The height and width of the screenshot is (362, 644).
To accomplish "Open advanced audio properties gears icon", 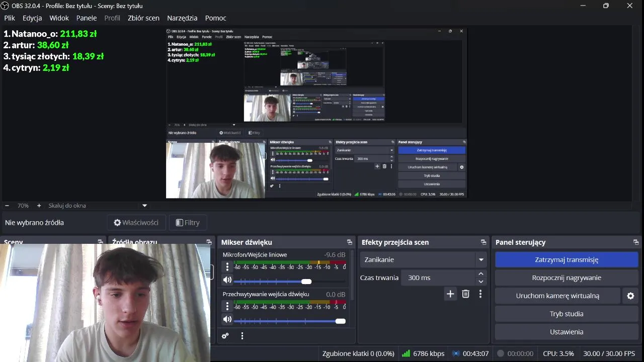I will point(225,336).
